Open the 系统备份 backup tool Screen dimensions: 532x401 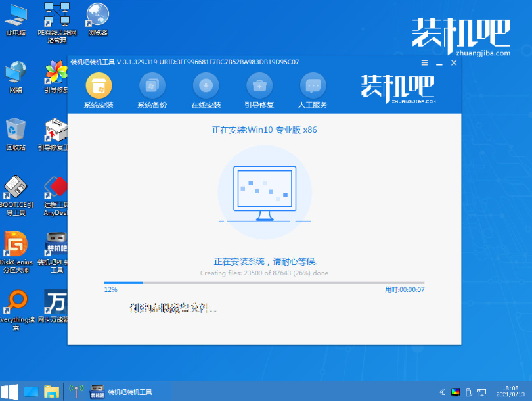(x=152, y=90)
